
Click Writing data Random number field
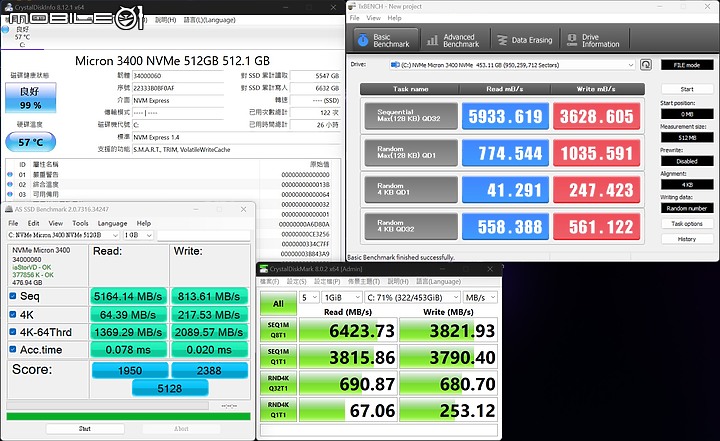tap(687, 208)
